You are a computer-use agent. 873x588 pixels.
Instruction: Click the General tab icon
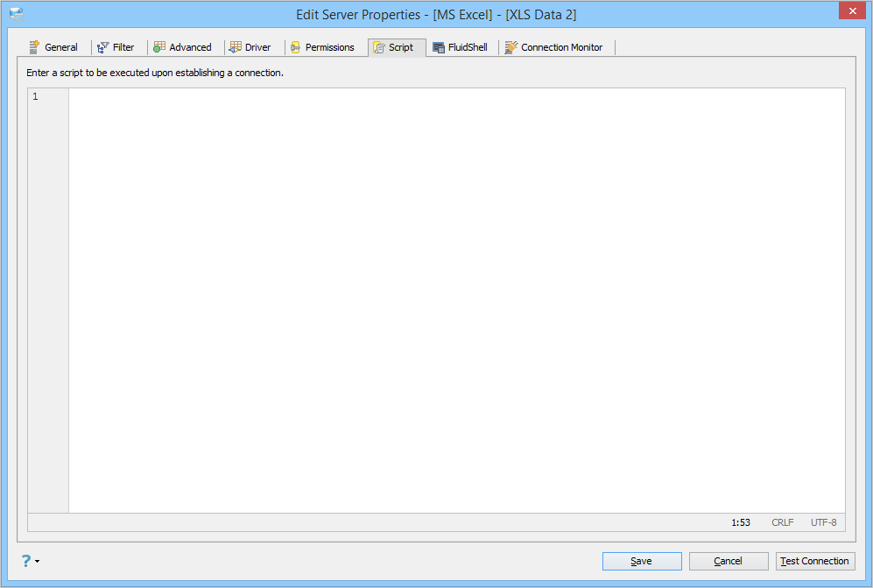coord(34,47)
